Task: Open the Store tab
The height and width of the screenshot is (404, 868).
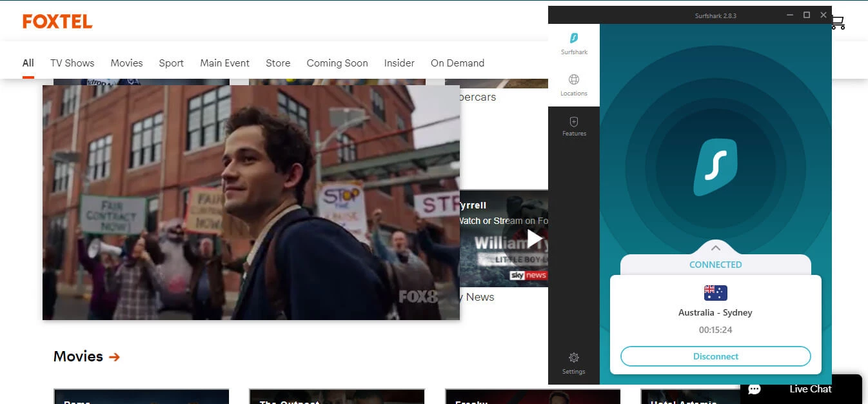Action: coord(278,63)
